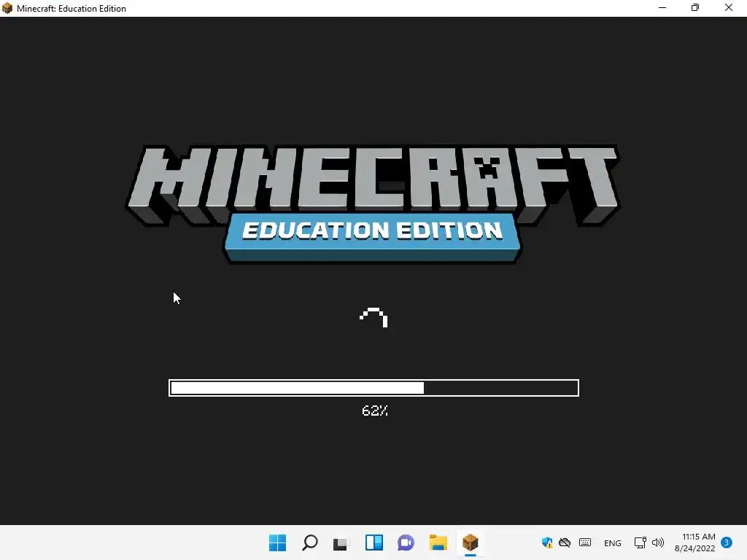Viewport: 747px width, 560px height.
Task: Click the loading progress bar
Action: click(373, 388)
